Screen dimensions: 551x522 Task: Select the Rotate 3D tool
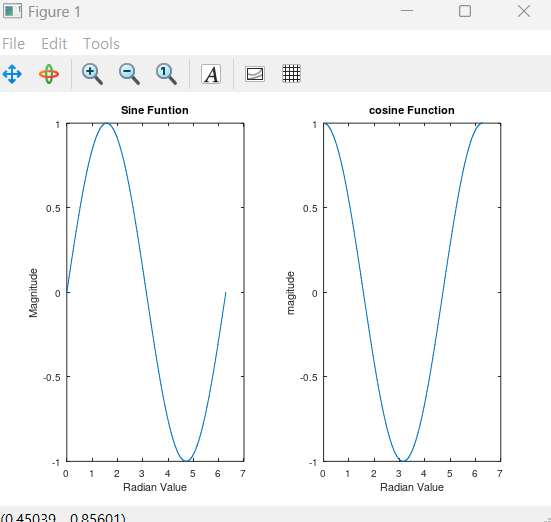point(49,74)
